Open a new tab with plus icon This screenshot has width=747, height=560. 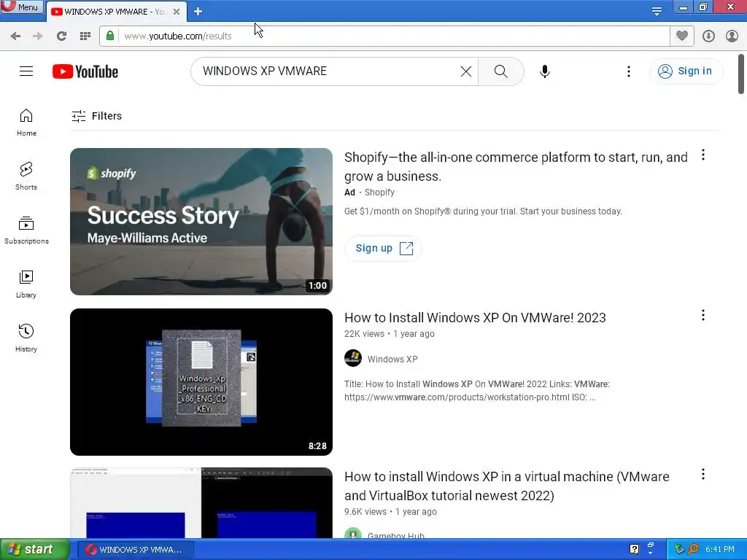coord(198,12)
